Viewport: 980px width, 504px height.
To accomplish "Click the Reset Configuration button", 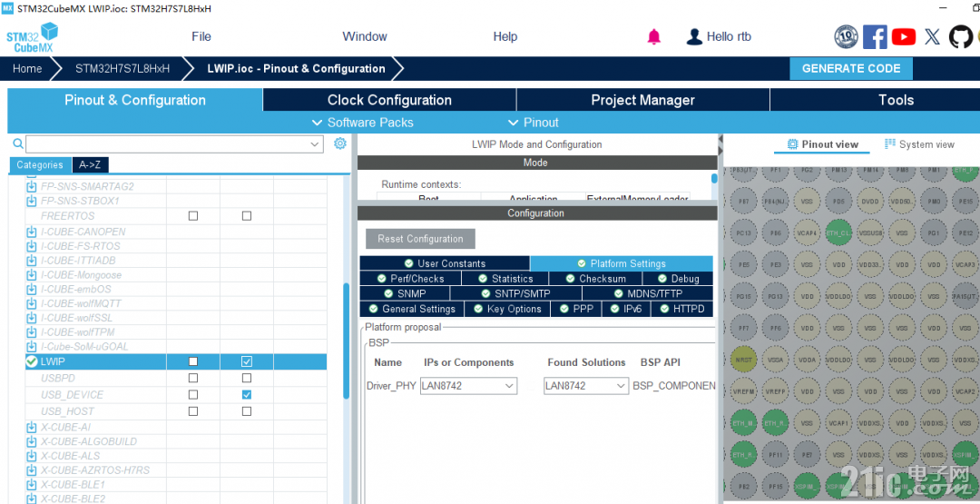I will tap(421, 239).
